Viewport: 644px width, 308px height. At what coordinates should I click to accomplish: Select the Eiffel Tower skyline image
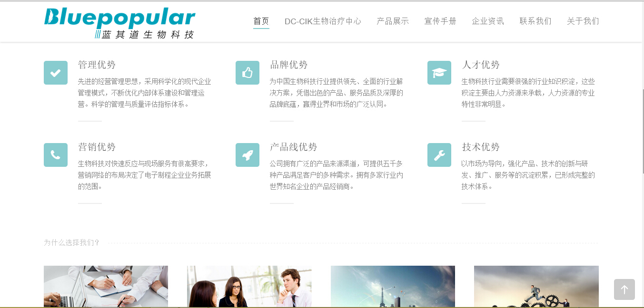(393, 286)
